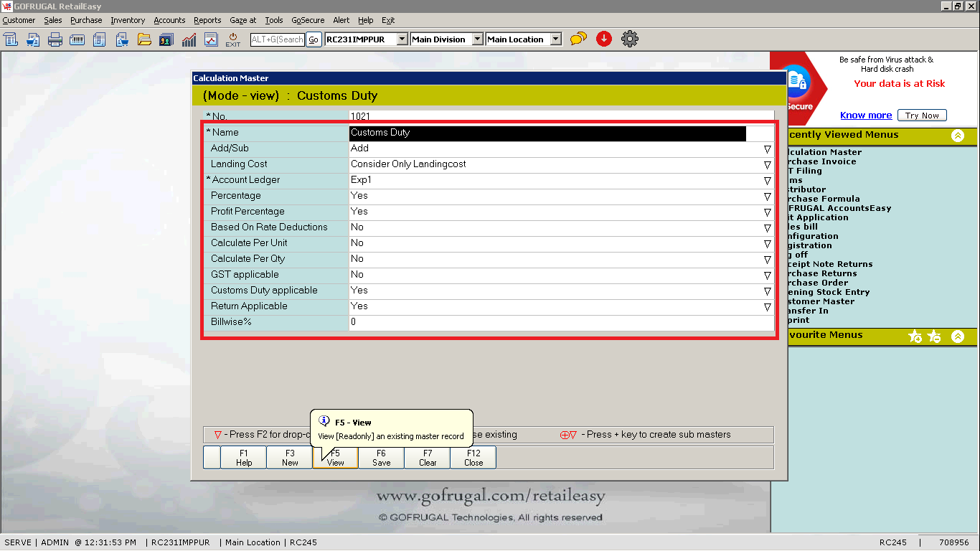The width and height of the screenshot is (980, 551).
Task: Click the ALT+G search input field
Action: click(278, 39)
